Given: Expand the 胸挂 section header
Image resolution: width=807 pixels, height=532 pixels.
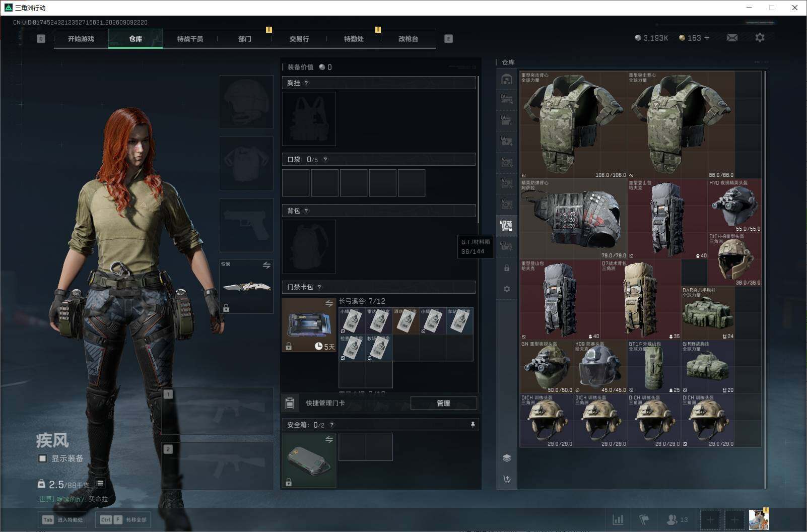Looking at the screenshot, I should [378, 83].
